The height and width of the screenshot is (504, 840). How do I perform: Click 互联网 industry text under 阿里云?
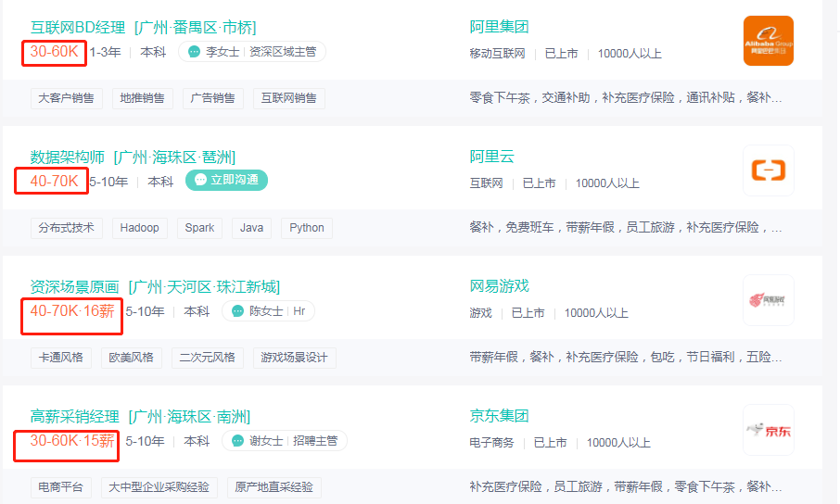(486, 183)
